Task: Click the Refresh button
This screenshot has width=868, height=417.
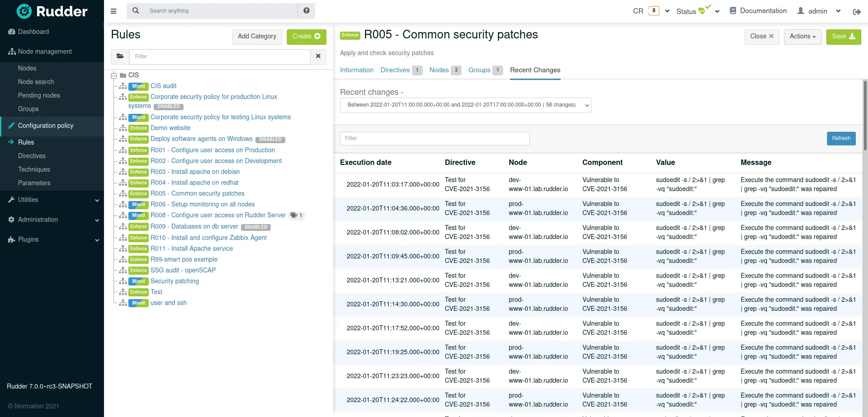Action: pos(841,138)
